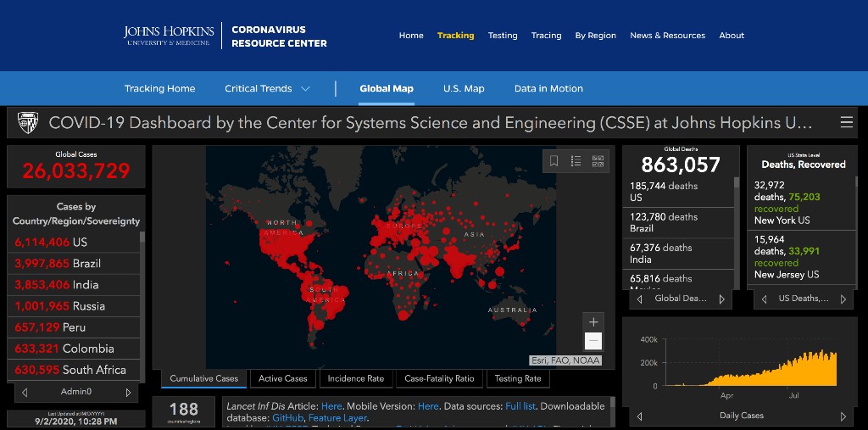Image resolution: width=868 pixels, height=430 pixels.
Task: Click left arrow beside Global Deaths panel
Action: pyautogui.click(x=640, y=299)
